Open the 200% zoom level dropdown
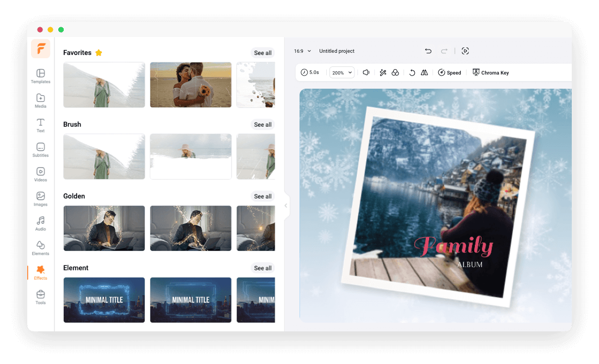Screen dimensions: 599x364 click(341, 72)
